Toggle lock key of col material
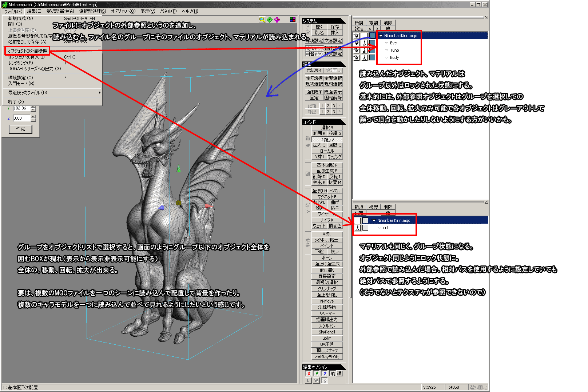The image size is (588, 392). (x=357, y=228)
